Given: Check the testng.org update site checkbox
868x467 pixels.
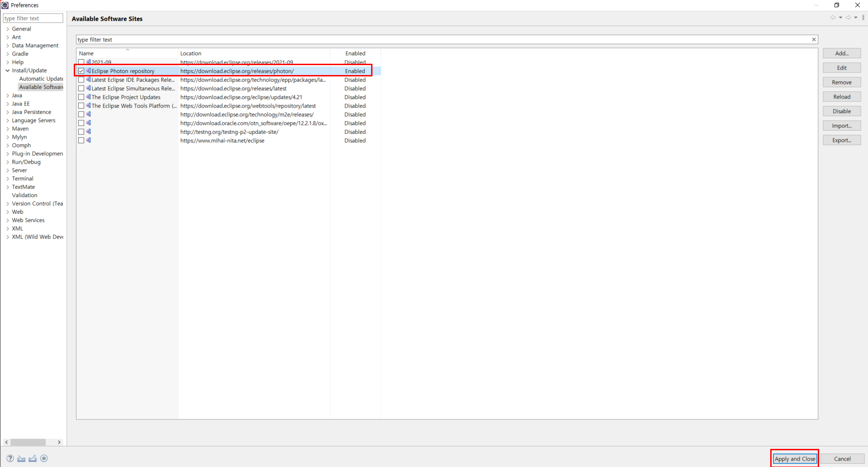Looking at the screenshot, I should [81, 132].
